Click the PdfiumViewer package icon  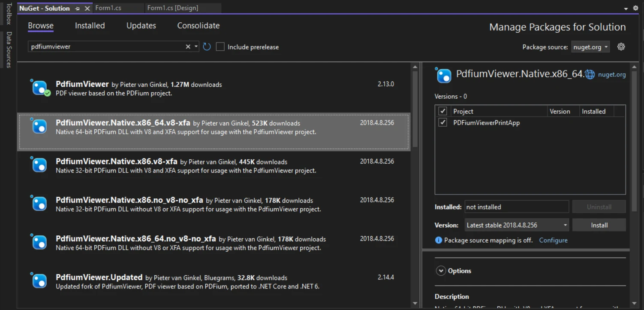click(40, 88)
